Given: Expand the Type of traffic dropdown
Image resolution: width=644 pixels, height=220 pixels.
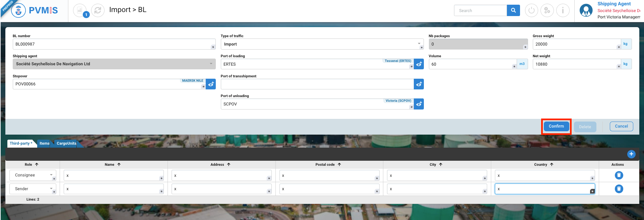Looking at the screenshot, I should click(419, 44).
